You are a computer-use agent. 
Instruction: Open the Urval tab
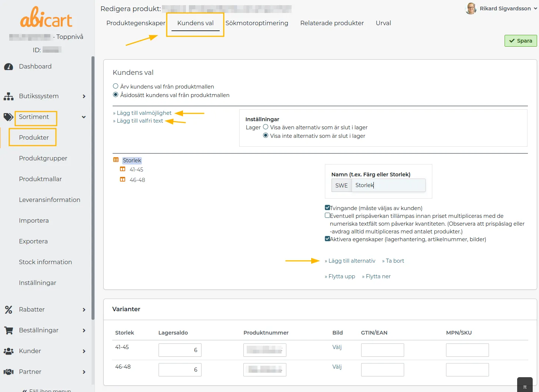383,23
